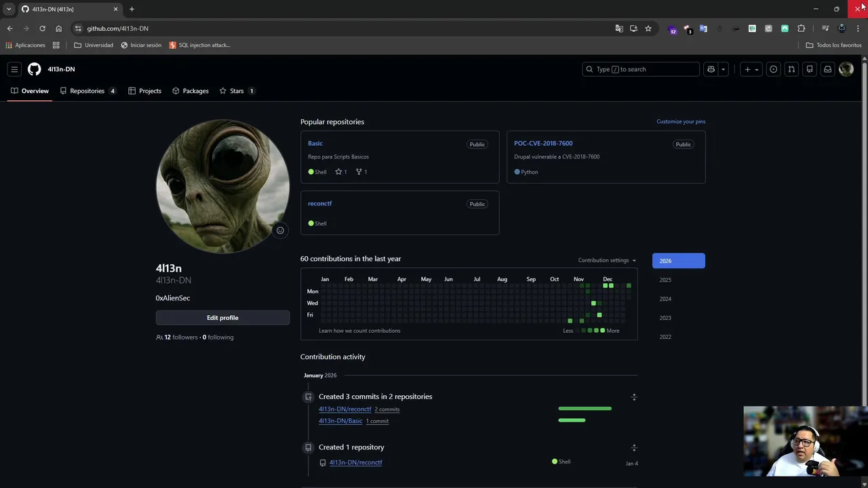Click the brightest green contribution legend square
The image size is (868, 488).
(602, 331)
